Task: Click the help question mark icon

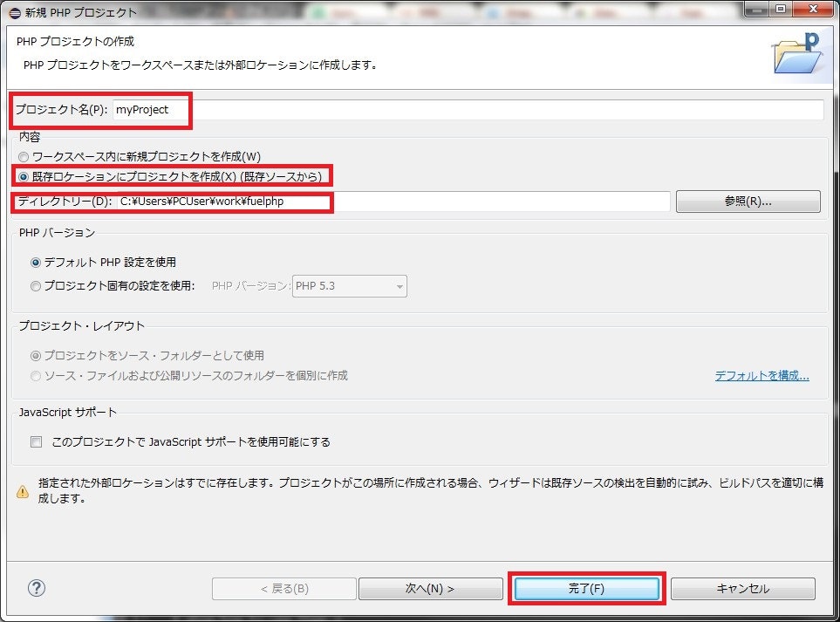Action: click(x=37, y=588)
